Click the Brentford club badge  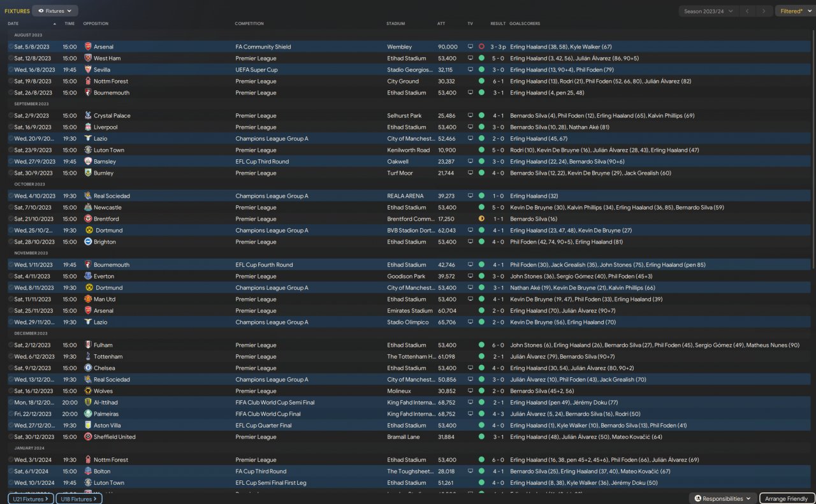pyautogui.click(x=88, y=219)
